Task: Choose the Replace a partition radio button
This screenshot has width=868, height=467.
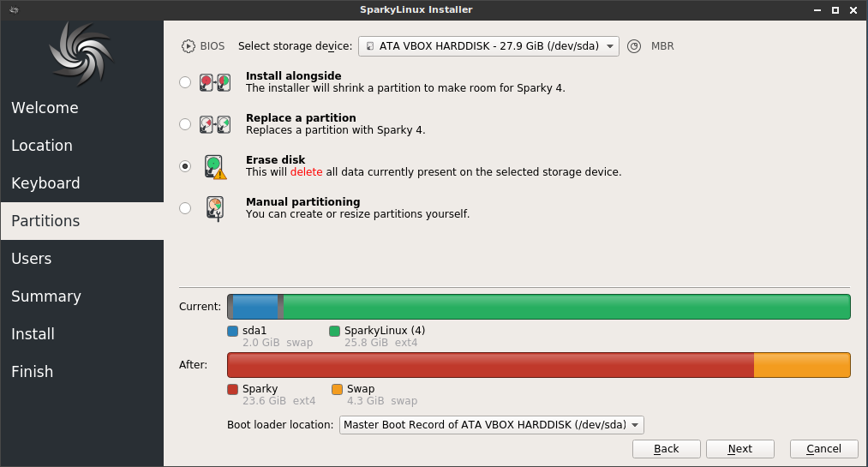Action: point(185,124)
